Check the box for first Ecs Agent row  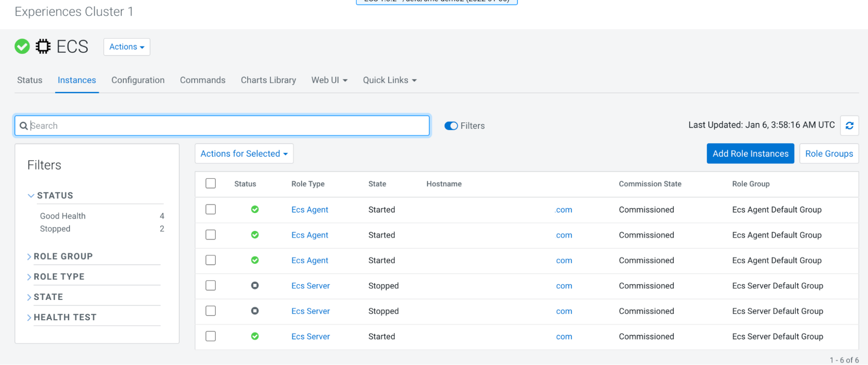pyautogui.click(x=211, y=210)
